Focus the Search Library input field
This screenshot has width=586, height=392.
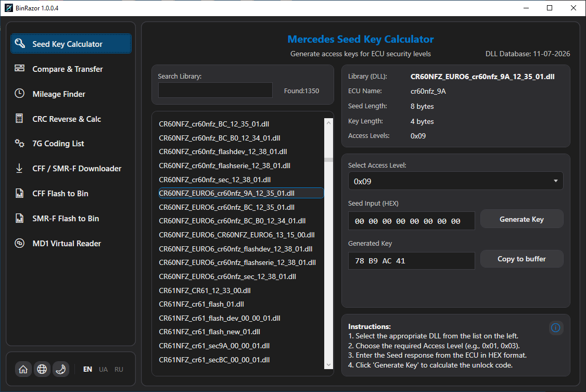pyautogui.click(x=215, y=90)
